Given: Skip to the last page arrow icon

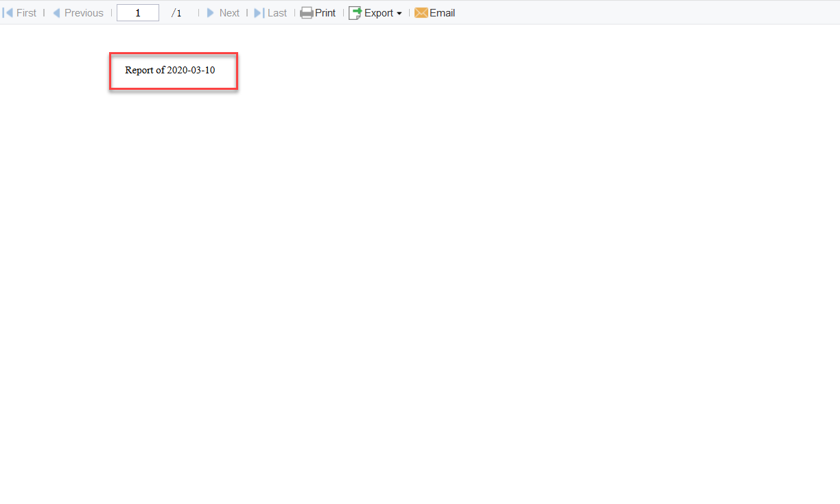Looking at the screenshot, I should click(x=257, y=12).
